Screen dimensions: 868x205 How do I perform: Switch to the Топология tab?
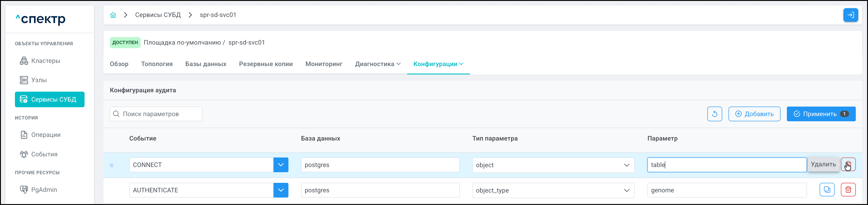click(x=157, y=64)
